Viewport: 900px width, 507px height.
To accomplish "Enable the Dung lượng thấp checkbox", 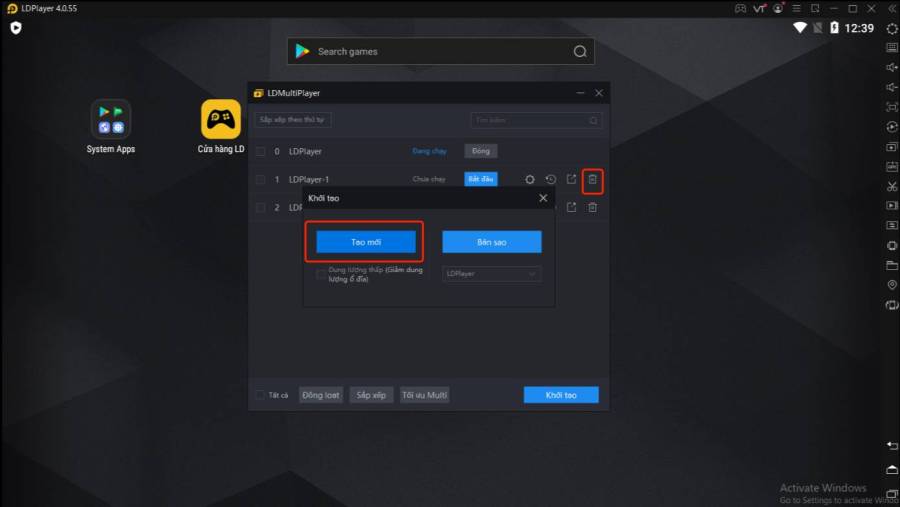I will pos(321,274).
